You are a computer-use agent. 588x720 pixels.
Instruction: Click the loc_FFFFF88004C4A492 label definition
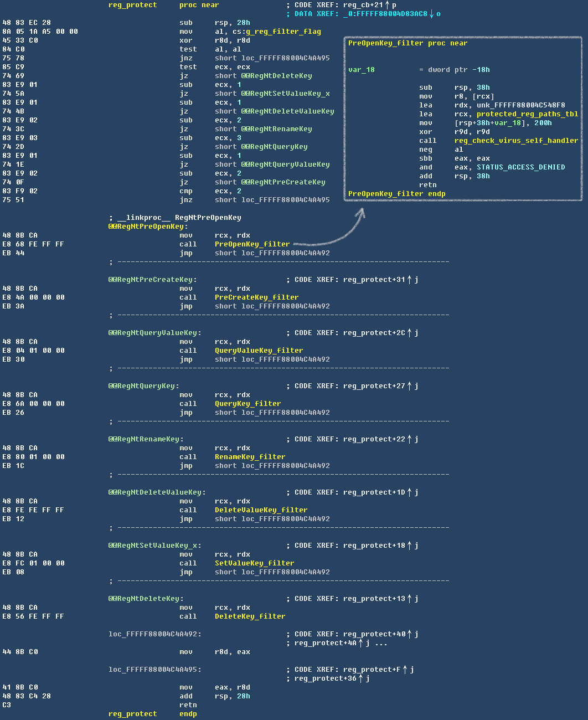click(154, 634)
